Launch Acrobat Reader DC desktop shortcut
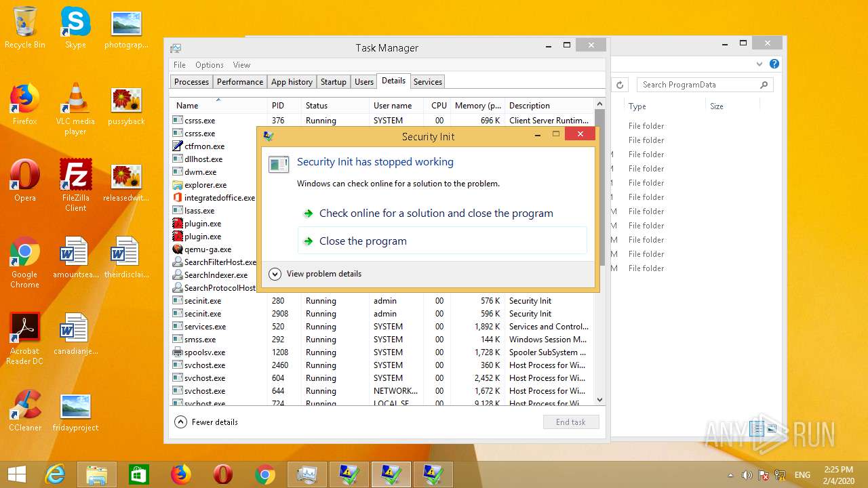Image resolution: width=868 pixels, height=488 pixels. click(24, 339)
